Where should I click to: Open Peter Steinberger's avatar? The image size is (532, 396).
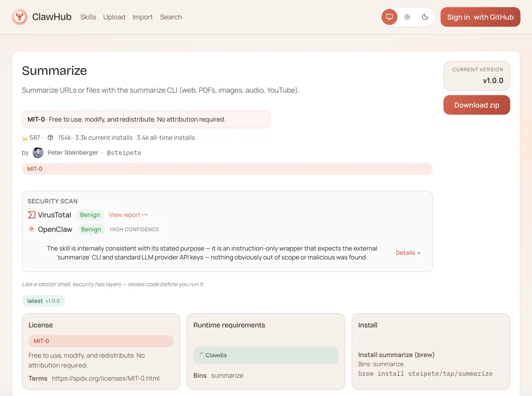click(38, 152)
